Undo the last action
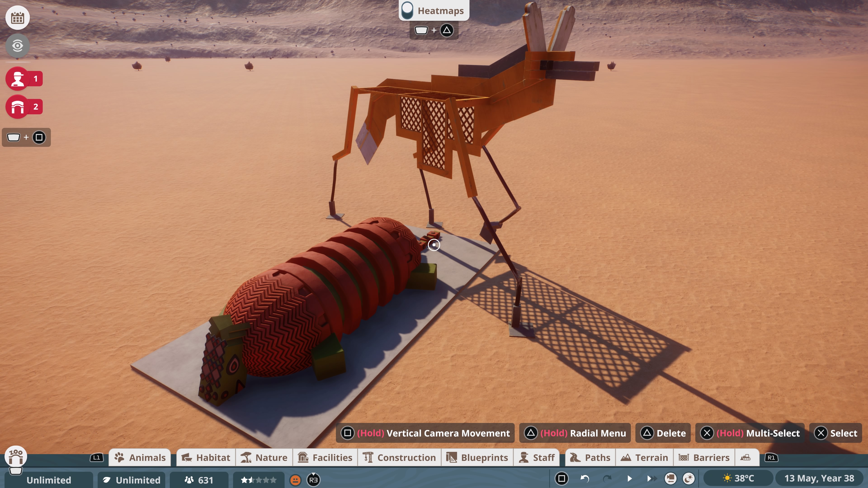Viewport: 868px width, 488px height. click(585, 479)
